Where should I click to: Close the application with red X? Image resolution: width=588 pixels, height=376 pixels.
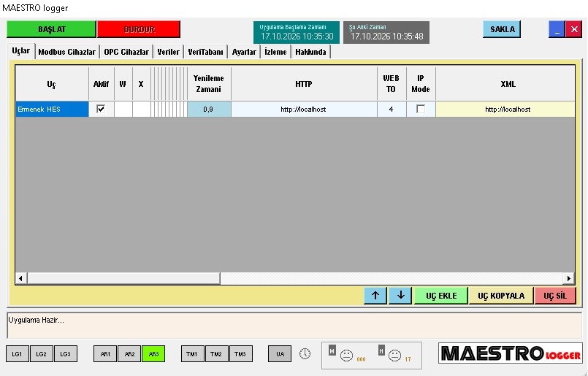coord(573,29)
